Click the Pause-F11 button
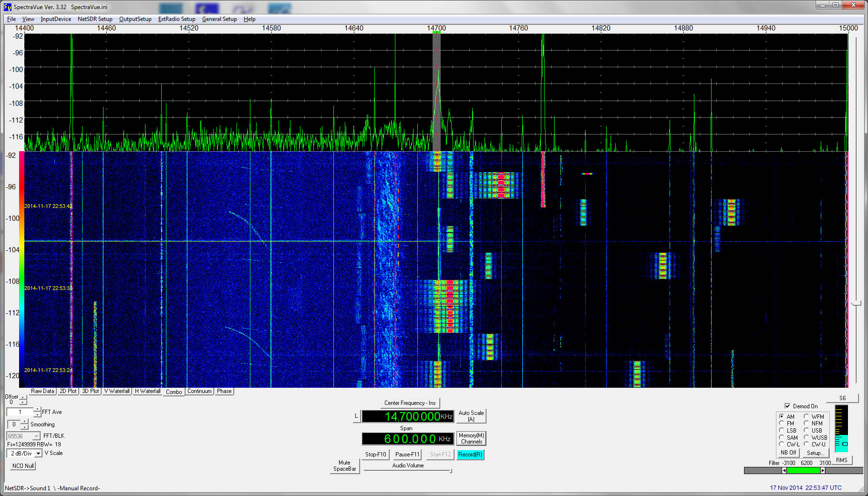 [x=407, y=455]
